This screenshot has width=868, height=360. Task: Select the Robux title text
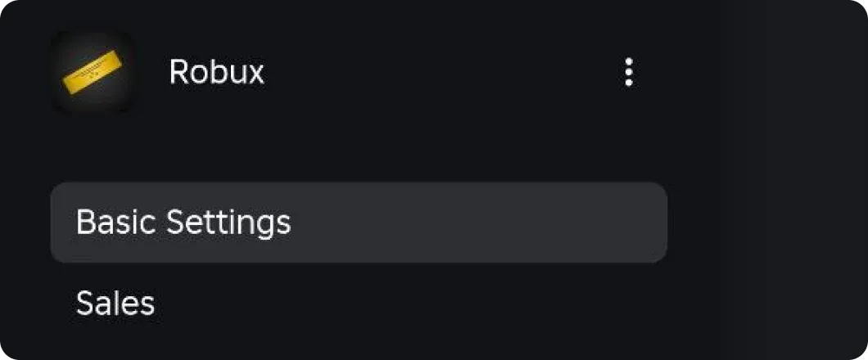click(216, 72)
